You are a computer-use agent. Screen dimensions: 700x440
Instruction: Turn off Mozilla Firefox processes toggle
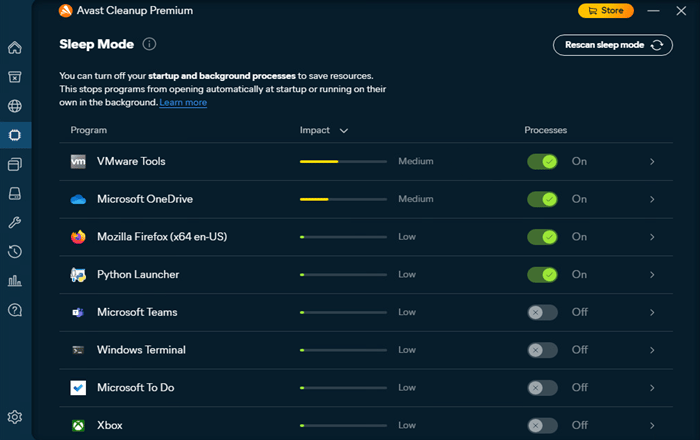pos(542,237)
